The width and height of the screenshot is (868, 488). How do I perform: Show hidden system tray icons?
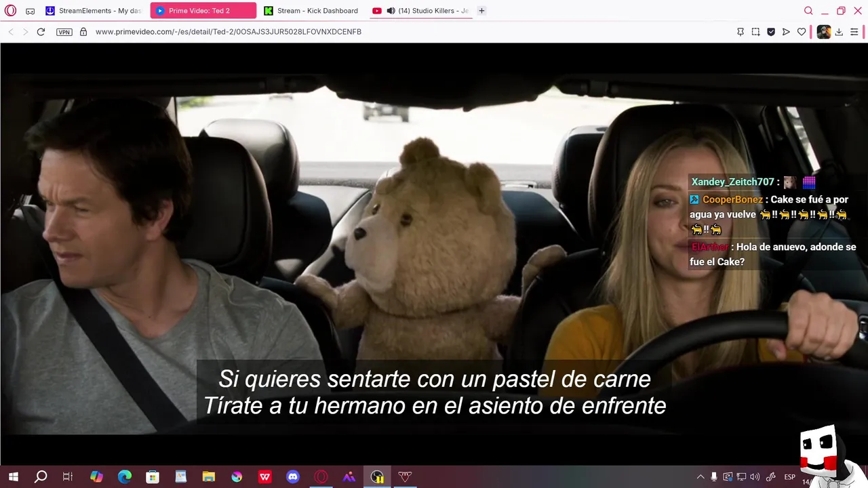(701, 477)
